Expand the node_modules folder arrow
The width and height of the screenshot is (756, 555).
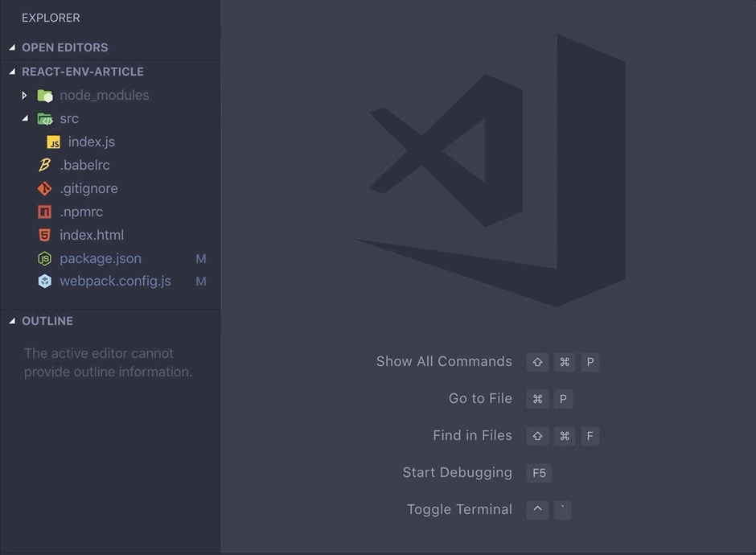24,96
